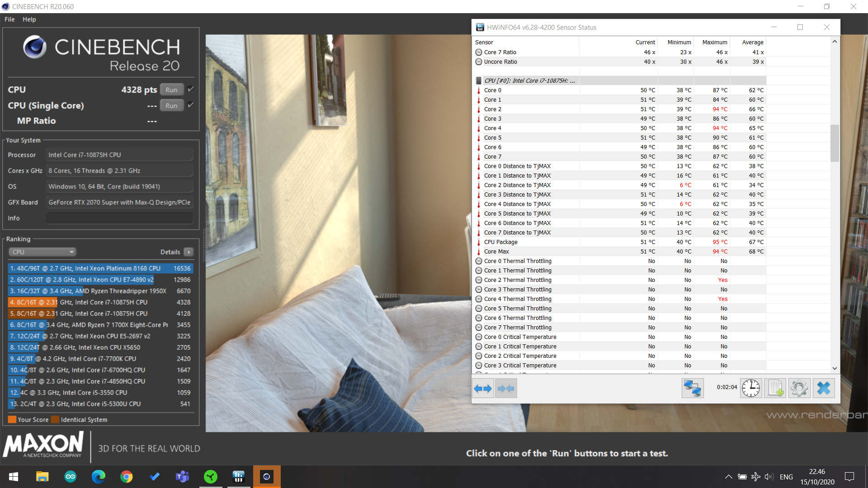
Task: Toggle the CPU test checkbox
Action: (191, 89)
